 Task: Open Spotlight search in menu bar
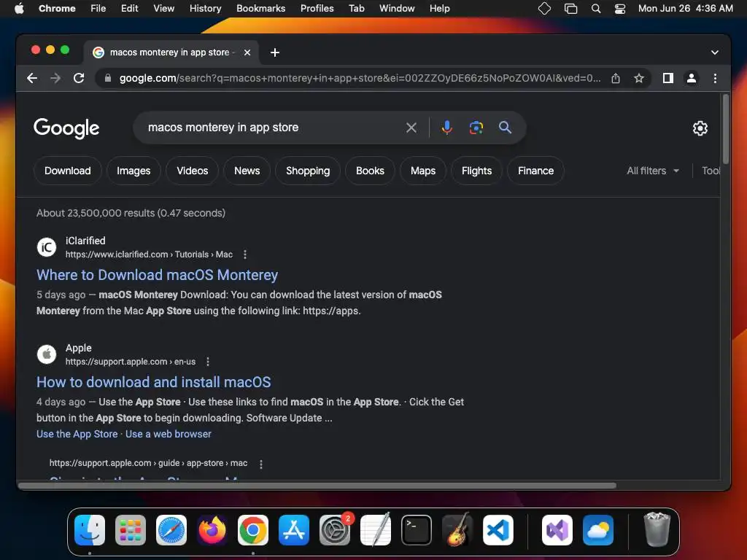595,9
